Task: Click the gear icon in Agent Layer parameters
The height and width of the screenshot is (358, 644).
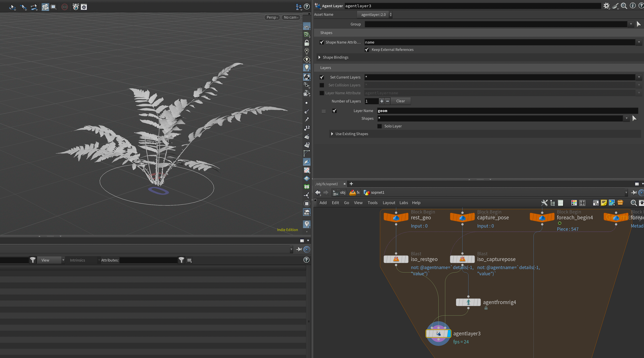Action: click(606, 6)
